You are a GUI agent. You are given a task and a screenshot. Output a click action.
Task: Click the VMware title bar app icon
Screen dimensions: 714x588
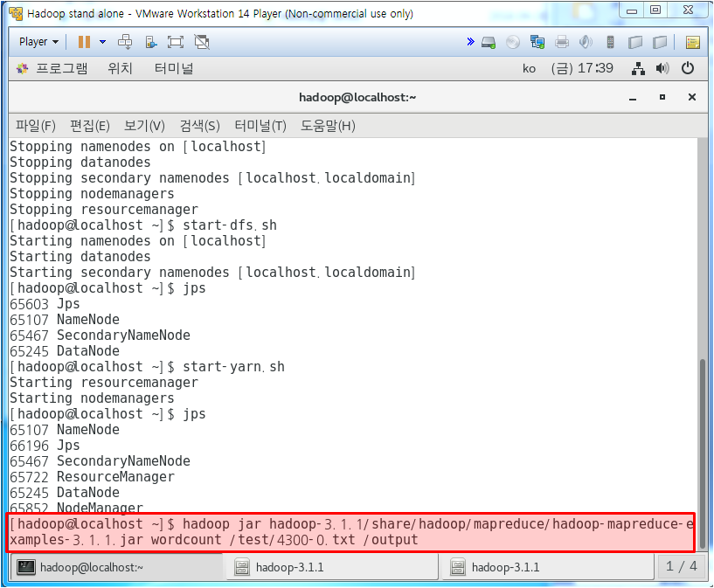pyautogui.click(x=16, y=14)
